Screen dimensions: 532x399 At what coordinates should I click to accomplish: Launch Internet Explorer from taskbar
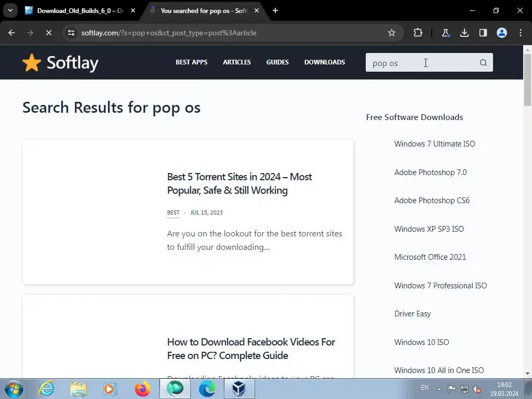[x=46, y=389]
